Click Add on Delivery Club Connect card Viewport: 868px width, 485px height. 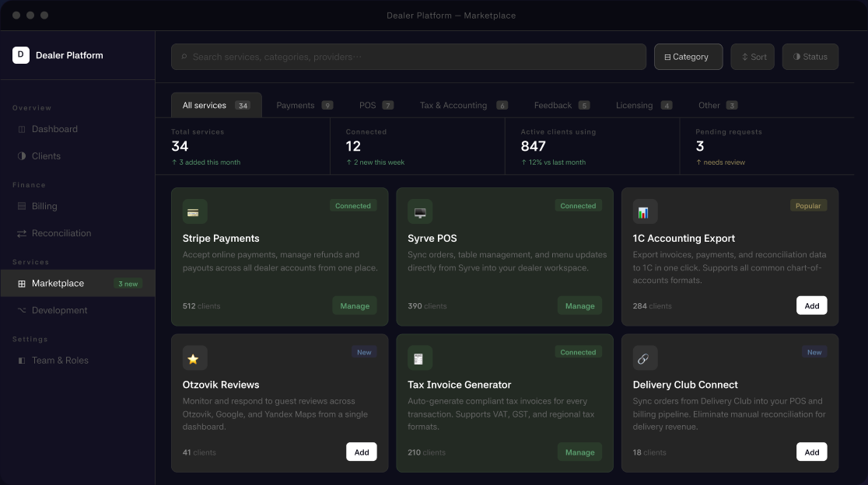pyautogui.click(x=811, y=452)
